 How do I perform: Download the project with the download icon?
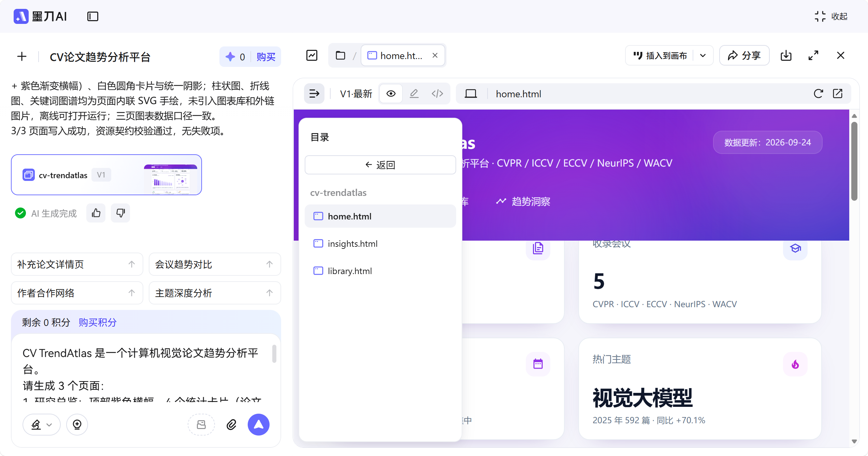point(786,55)
